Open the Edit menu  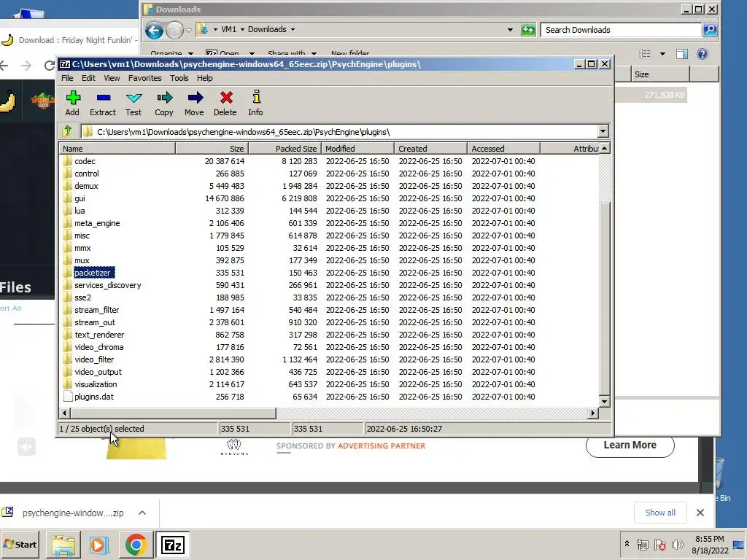point(88,78)
